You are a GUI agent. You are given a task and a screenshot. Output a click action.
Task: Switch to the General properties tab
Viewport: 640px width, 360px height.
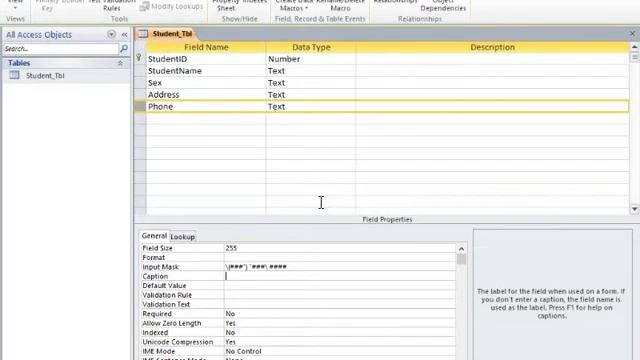pyautogui.click(x=154, y=236)
